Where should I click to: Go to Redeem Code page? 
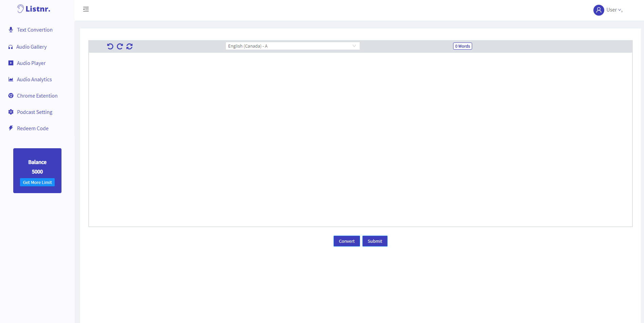(33, 129)
